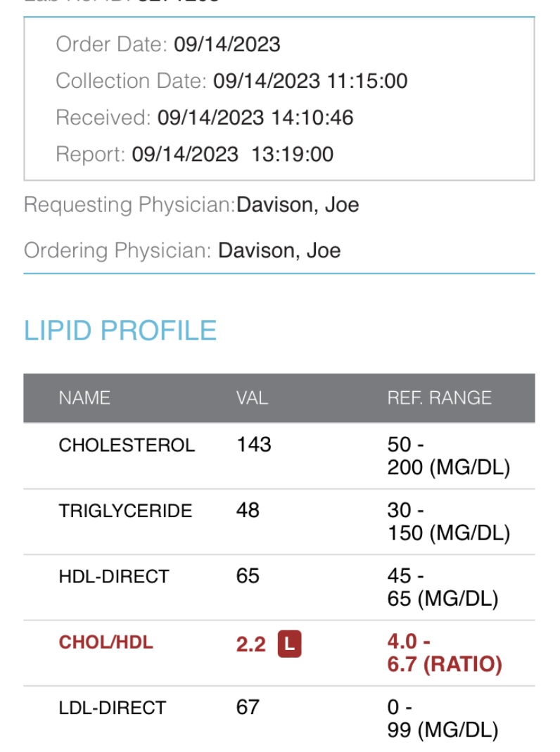Click the red L low-flag badge
This screenshot has width=560, height=752.
(290, 644)
